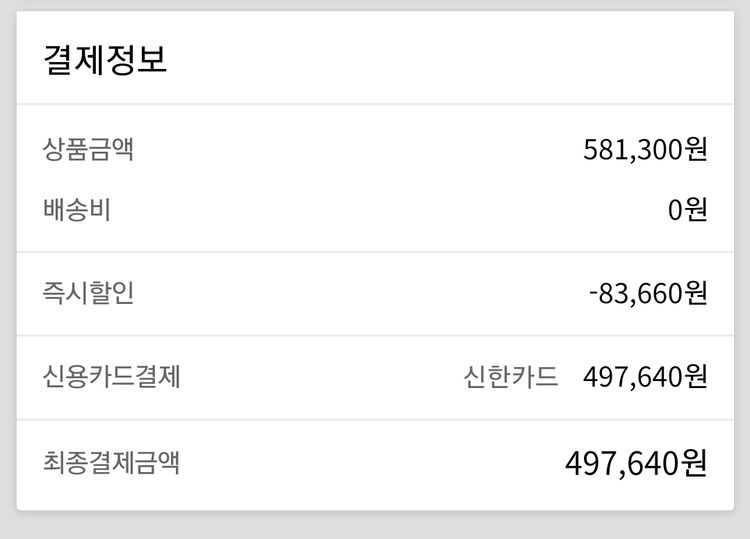
Task: Click the 결제정보 heading
Action: (x=105, y=58)
